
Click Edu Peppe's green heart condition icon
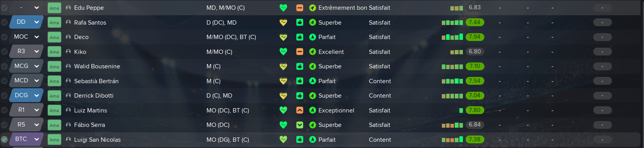click(283, 8)
